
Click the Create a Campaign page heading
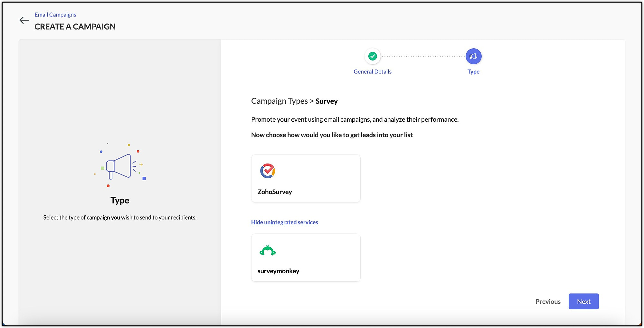(75, 27)
